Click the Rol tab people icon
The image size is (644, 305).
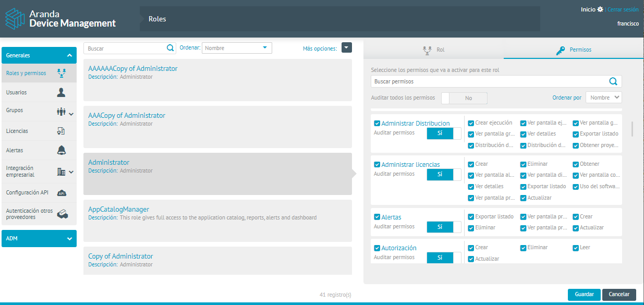click(x=428, y=50)
